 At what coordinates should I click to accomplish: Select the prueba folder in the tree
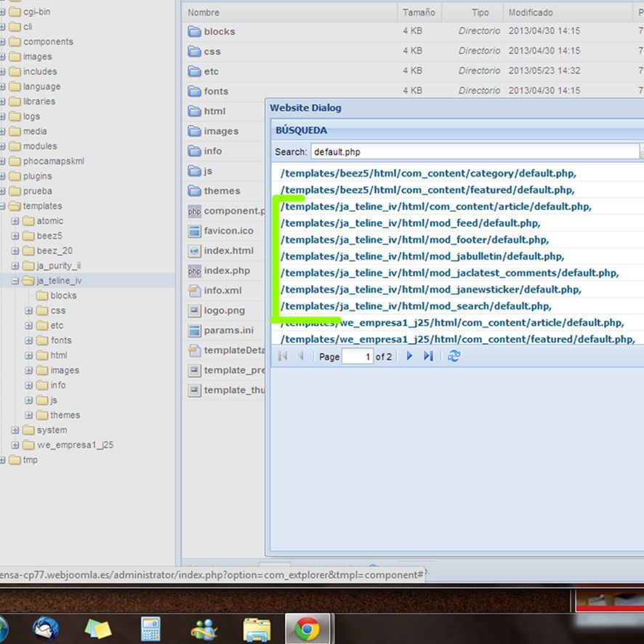(37, 191)
